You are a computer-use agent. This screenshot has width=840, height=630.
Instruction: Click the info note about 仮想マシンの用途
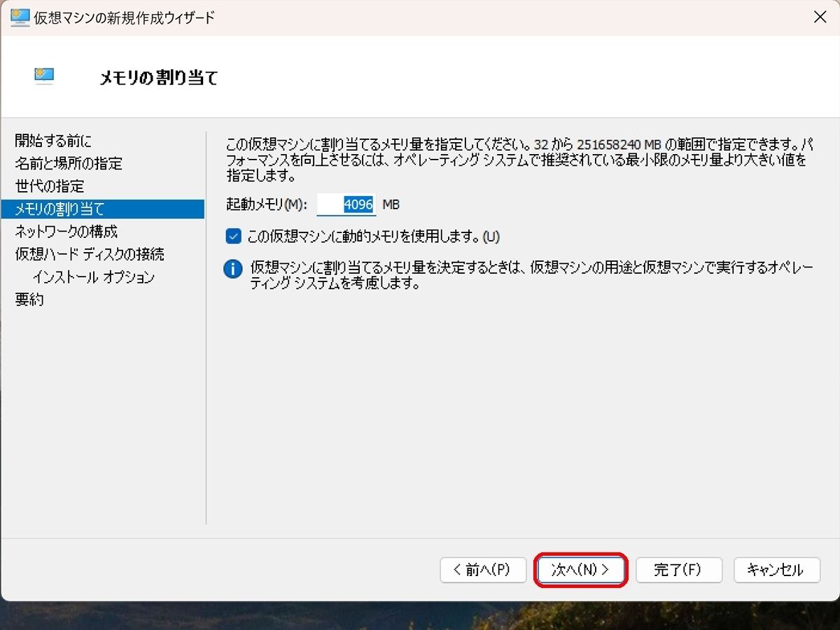click(x=531, y=276)
